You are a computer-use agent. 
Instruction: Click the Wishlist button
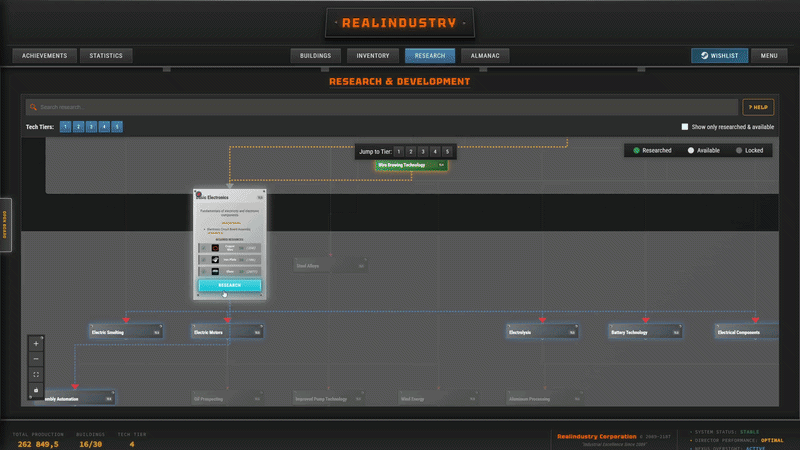point(719,56)
